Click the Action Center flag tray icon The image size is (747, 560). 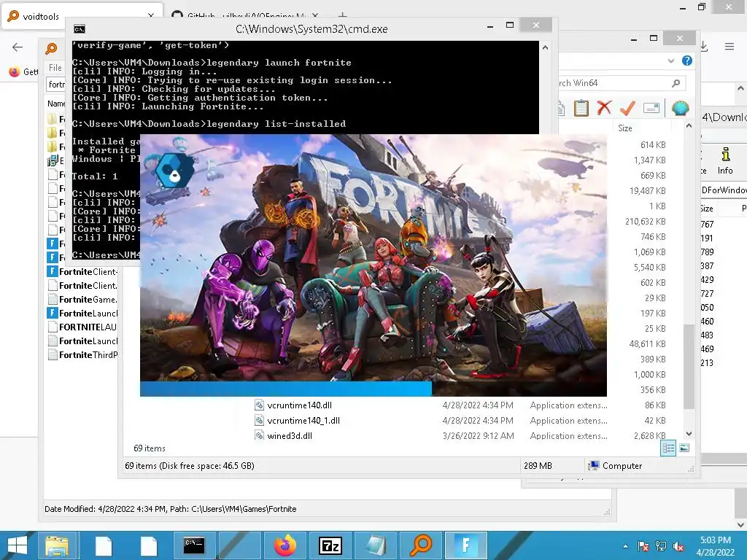(x=643, y=546)
